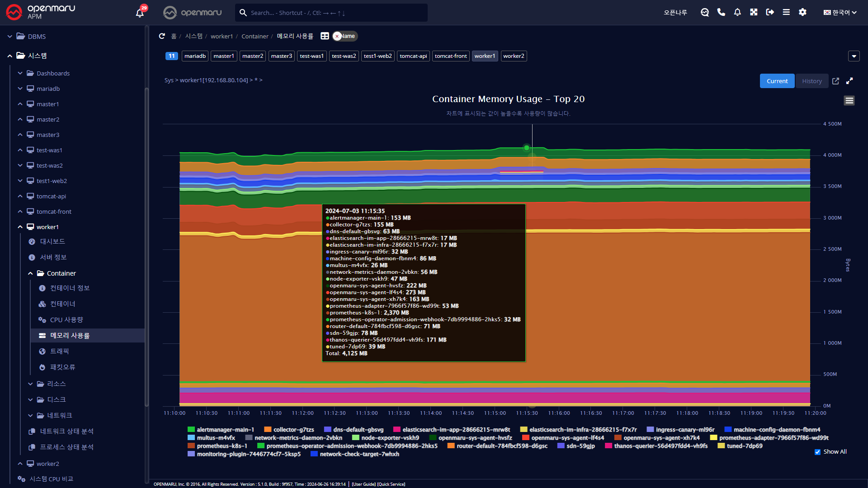The image size is (868, 488).
Task: Click the phone icon in top toolbar
Action: point(721,12)
